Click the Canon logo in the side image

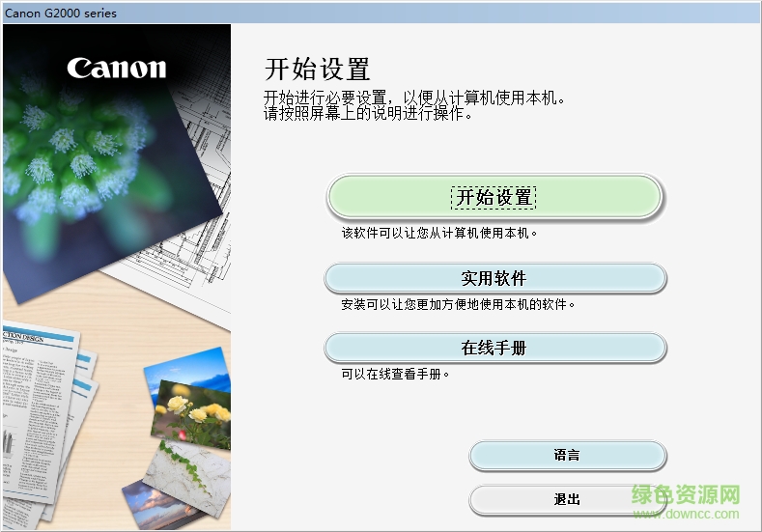coord(117,68)
